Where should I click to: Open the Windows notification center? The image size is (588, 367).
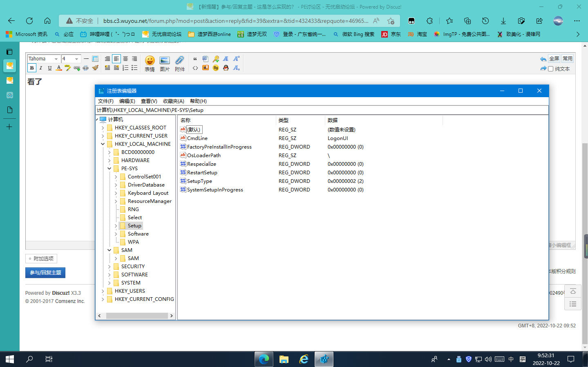pyautogui.click(x=571, y=359)
